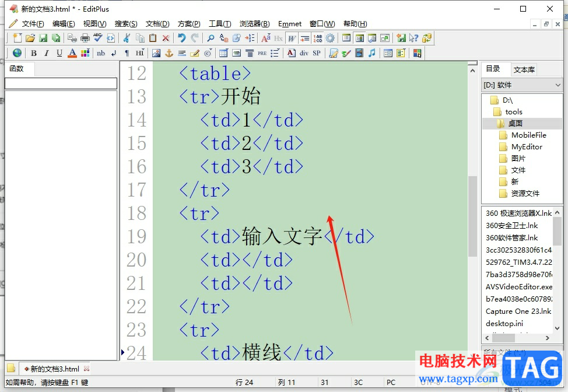Paste from clipboard icon
The width and height of the screenshot is (568, 392).
point(153,38)
